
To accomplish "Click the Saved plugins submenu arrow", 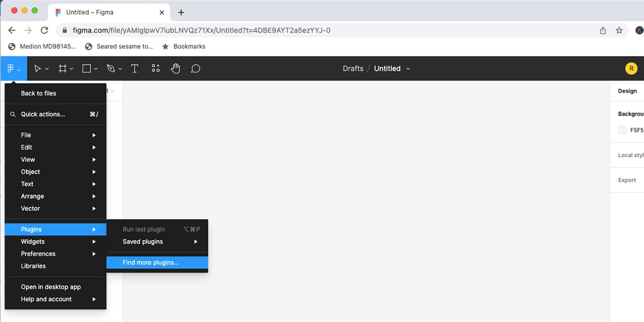I will click(x=196, y=242).
